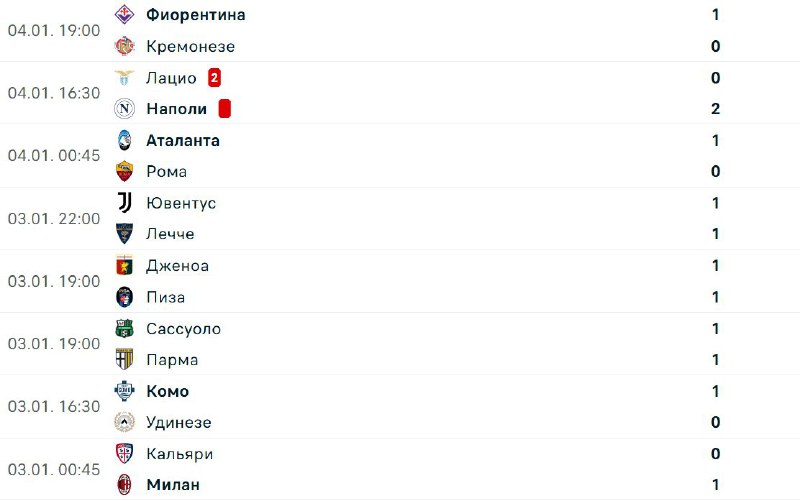
Task: Click the Fiorentina club logo
Action: 124,15
